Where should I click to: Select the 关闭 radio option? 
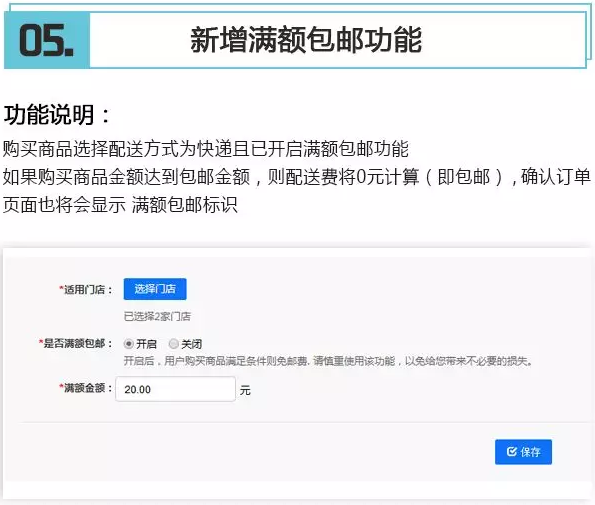click(173, 344)
